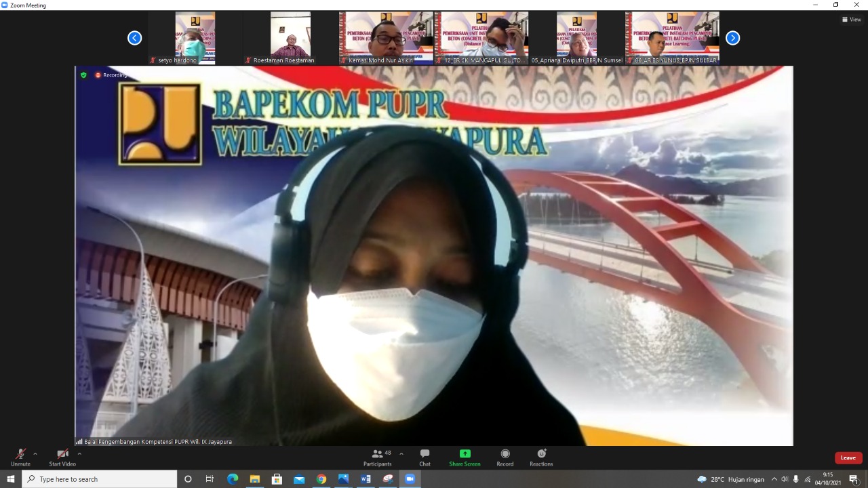This screenshot has width=868, height=488.
Task: Click the microphone-in-use tray icon
Action: coord(796,479)
